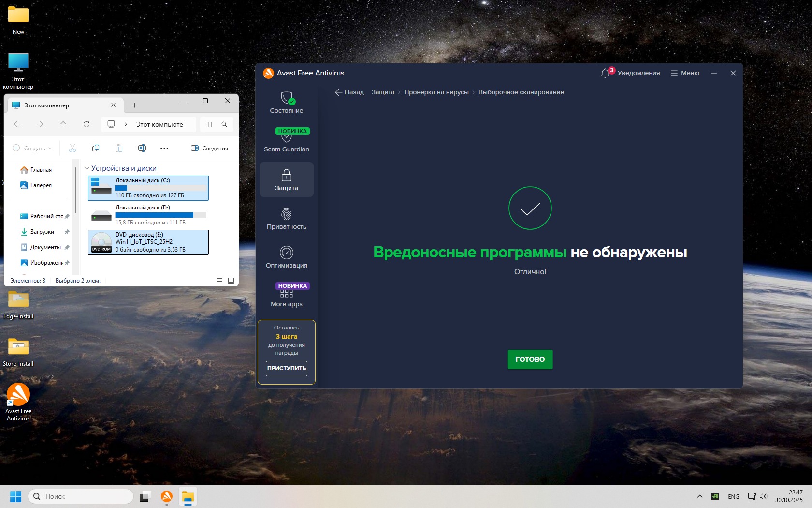The height and width of the screenshot is (508, 812).
Task: Click the Приступить reward button
Action: click(x=286, y=368)
